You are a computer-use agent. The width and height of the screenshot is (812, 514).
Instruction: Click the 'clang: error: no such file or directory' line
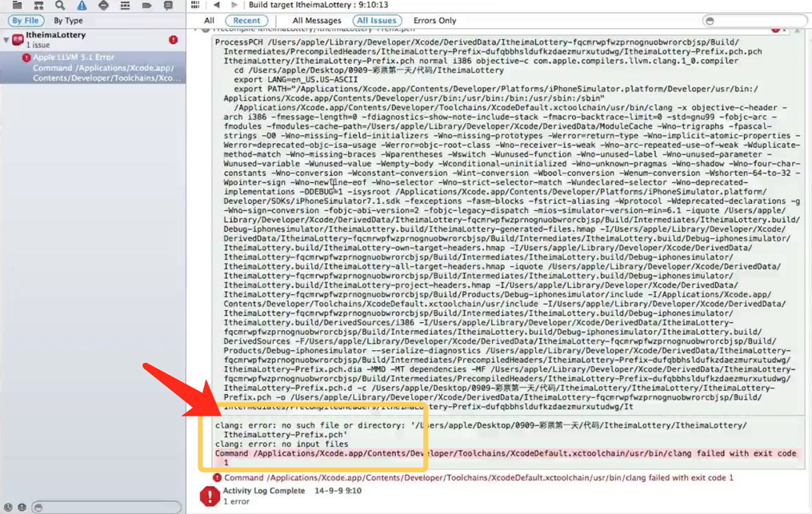click(x=481, y=430)
